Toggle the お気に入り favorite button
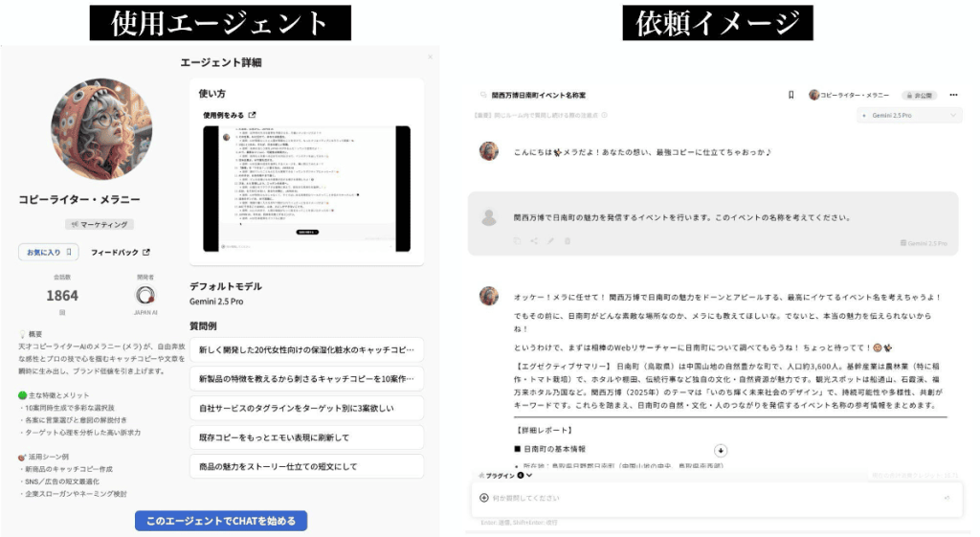This screenshot has height=537, width=980. [x=48, y=252]
